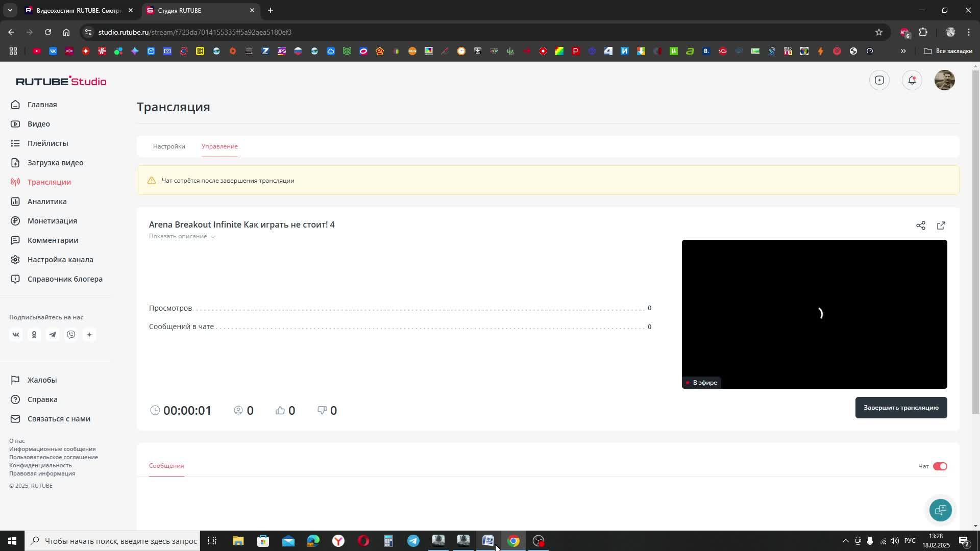Screen dimensions: 980x551
Task: Expand hidden bookmarks chevron in bookmarks bar
Action: (x=903, y=51)
